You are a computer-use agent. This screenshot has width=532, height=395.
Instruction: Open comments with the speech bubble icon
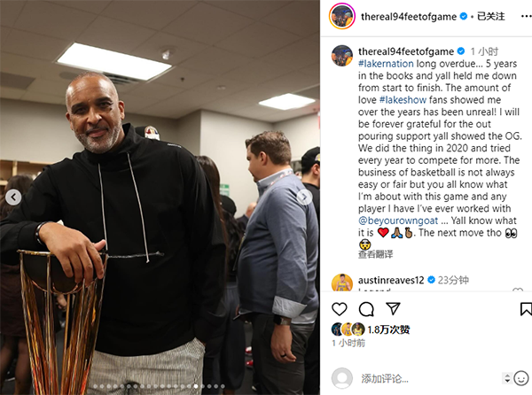click(x=366, y=309)
